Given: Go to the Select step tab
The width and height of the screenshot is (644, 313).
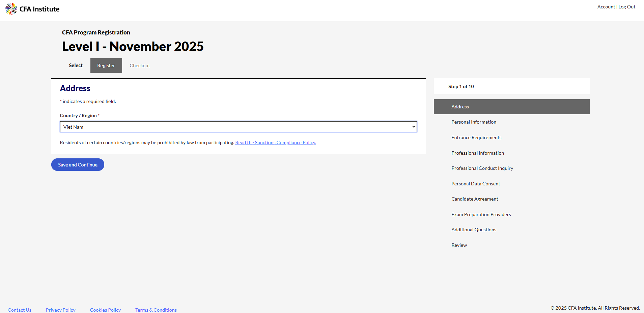Looking at the screenshot, I should pyautogui.click(x=76, y=66).
